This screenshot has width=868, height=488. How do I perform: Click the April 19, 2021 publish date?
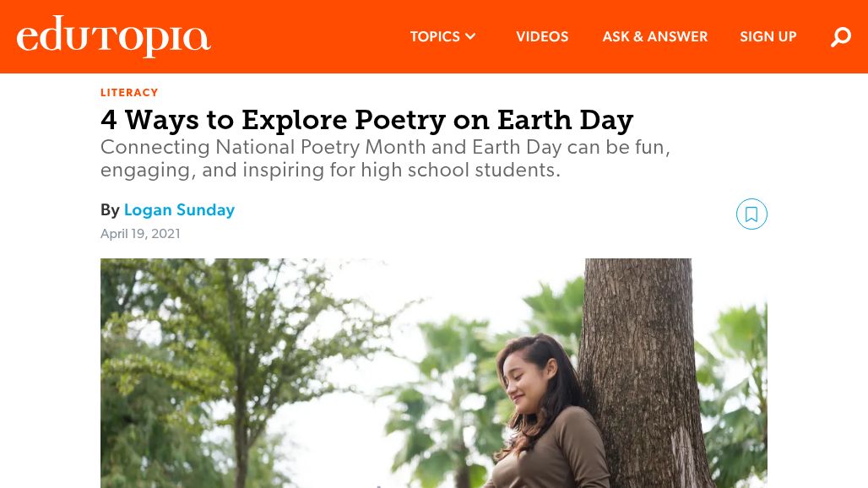point(140,234)
